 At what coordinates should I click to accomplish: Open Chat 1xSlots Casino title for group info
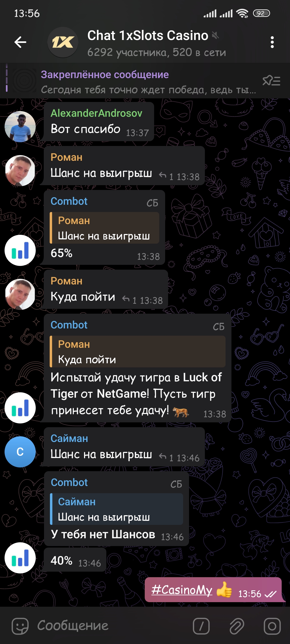point(148,36)
